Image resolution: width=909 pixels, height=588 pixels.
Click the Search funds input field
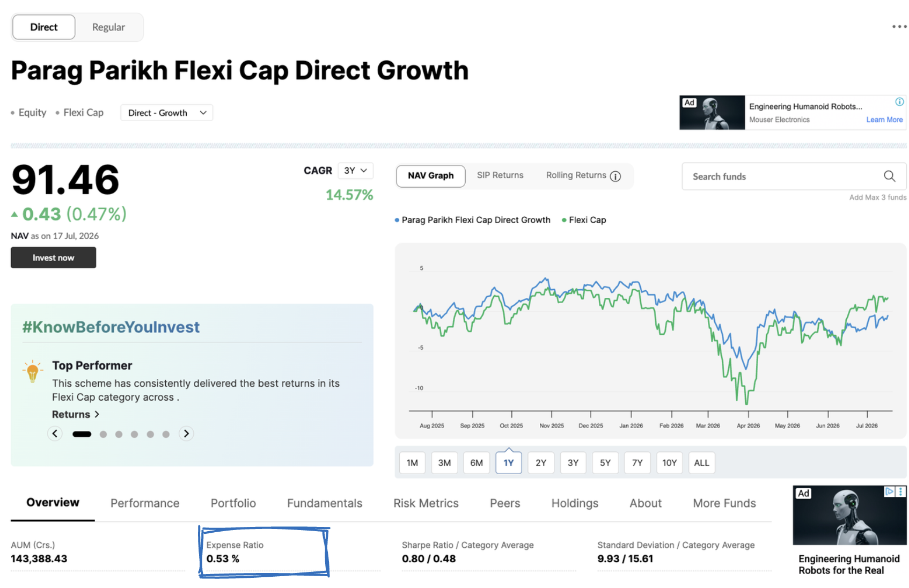pos(794,177)
